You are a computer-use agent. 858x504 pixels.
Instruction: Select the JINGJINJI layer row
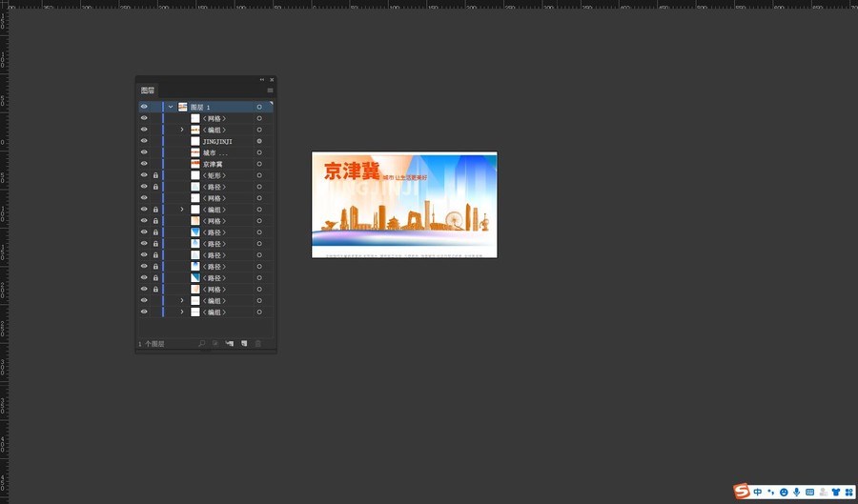(206, 141)
